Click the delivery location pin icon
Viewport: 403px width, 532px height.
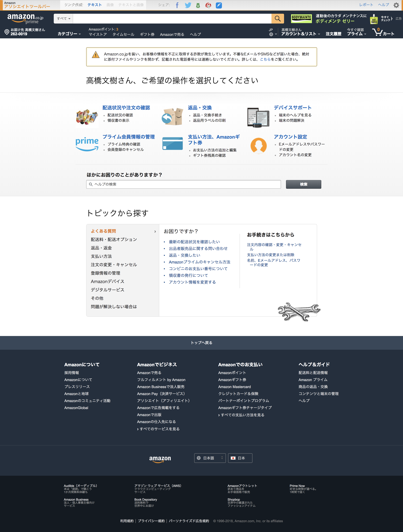coord(7,32)
